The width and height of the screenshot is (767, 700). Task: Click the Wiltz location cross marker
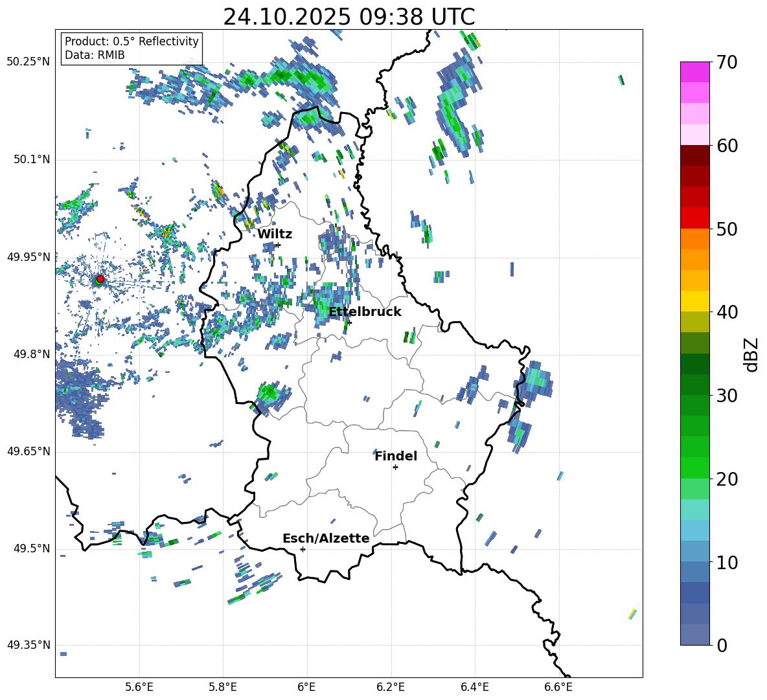point(279,245)
